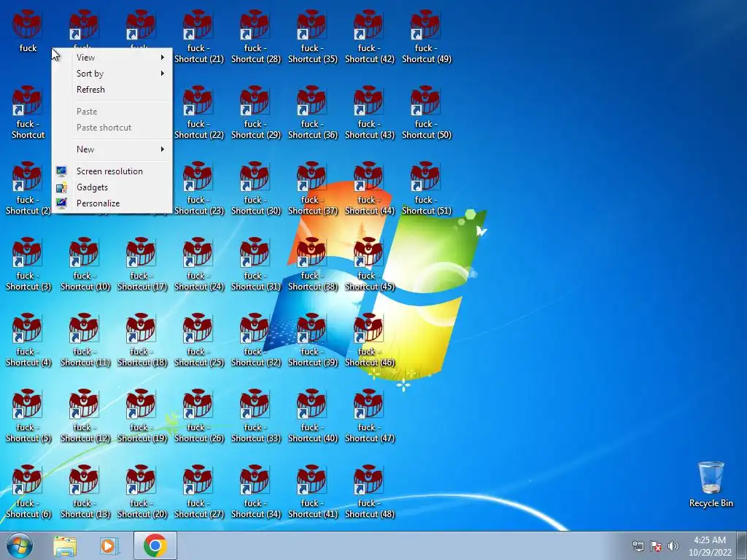Select the Shortcut (28) desktop icon
Image resolution: width=747 pixels, height=560 pixels.
click(256, 38)
